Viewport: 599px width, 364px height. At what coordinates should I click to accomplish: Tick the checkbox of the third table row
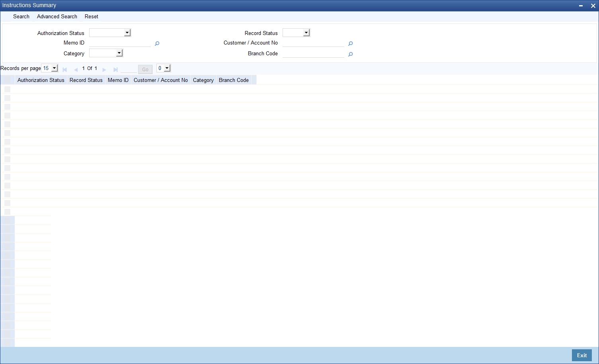pyautogui.click(x=7, y=107)
